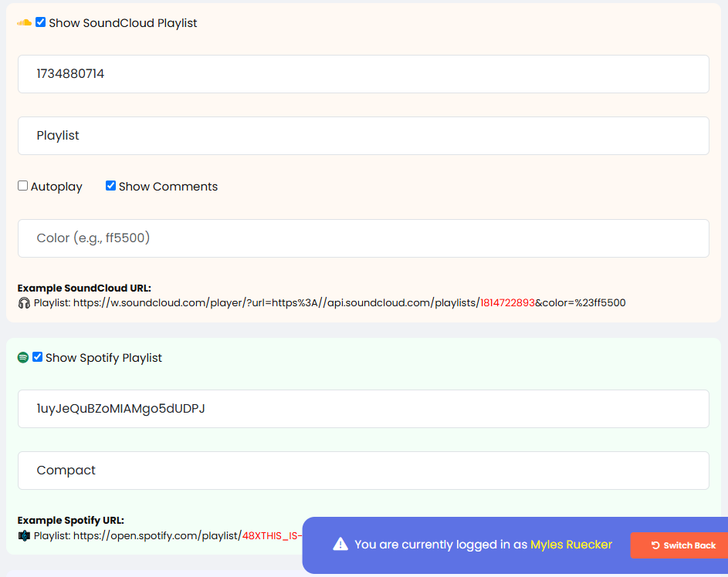Click the red SoundCloud example ID 1814722893
Image resolution: width=728 pixels, height=577 pixels.
point(507,303)
